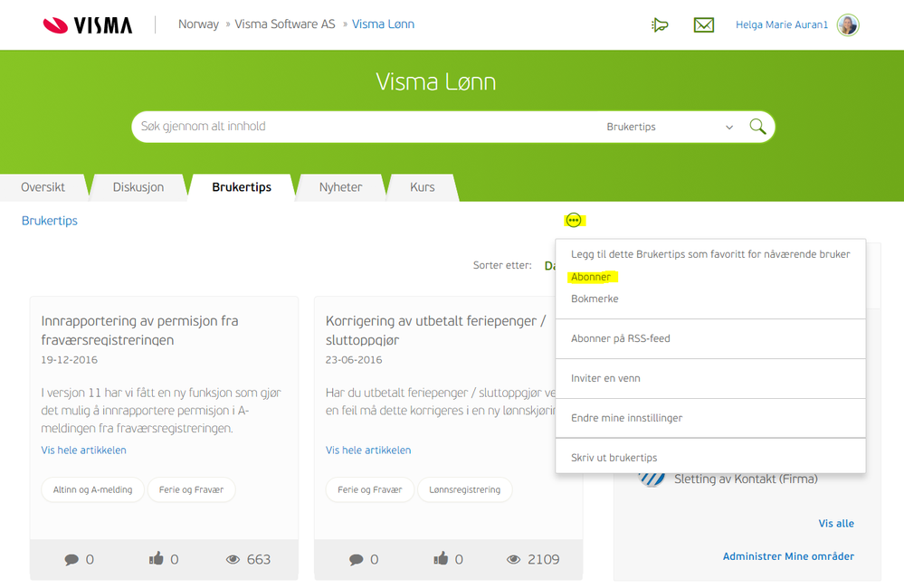Click the Visma logo
This screenshot has height=588, width=904.
pyautogui.click(x=88, y=24)
